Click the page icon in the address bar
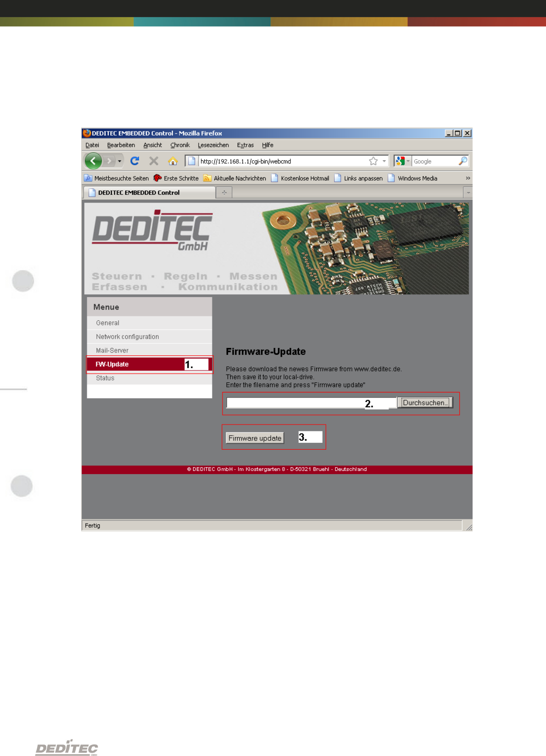The image size is (546, 756). (x=192, y=161)
